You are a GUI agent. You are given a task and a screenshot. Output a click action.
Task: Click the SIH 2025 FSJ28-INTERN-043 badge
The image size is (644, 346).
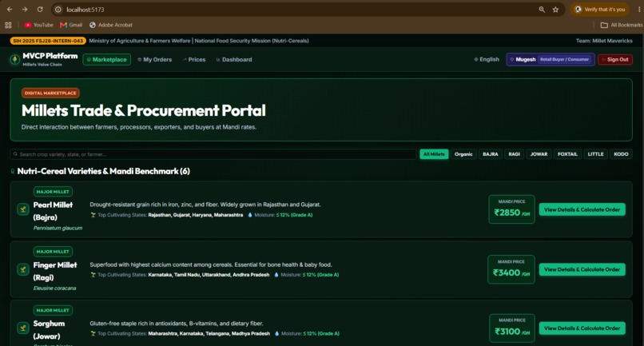[x=48, y=41]
